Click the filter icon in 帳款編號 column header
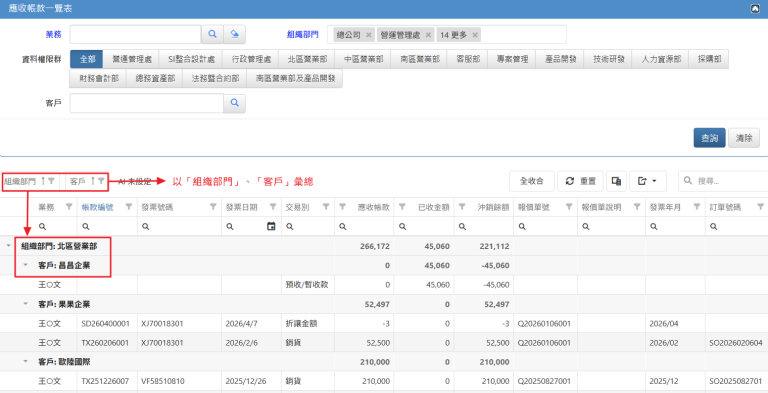 [x=129, y=207]
